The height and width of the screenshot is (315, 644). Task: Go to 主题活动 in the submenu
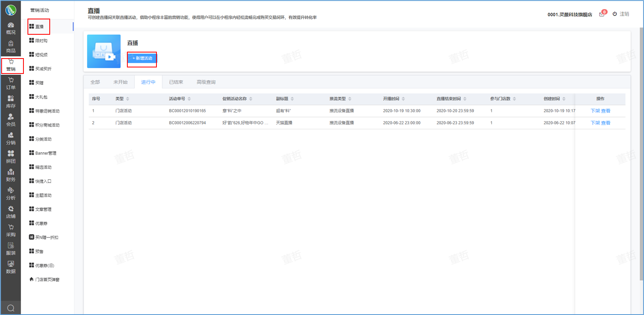click(40, 195)
